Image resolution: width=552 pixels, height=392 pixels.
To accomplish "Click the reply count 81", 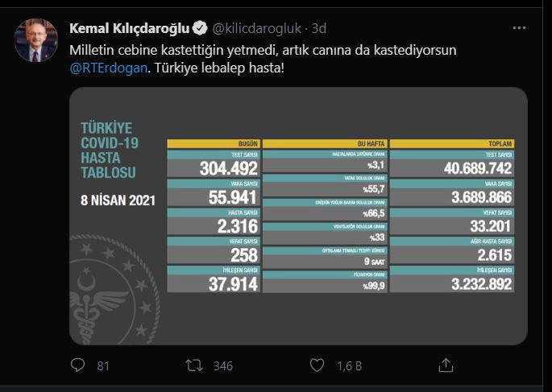I will (x=103, y=366).
